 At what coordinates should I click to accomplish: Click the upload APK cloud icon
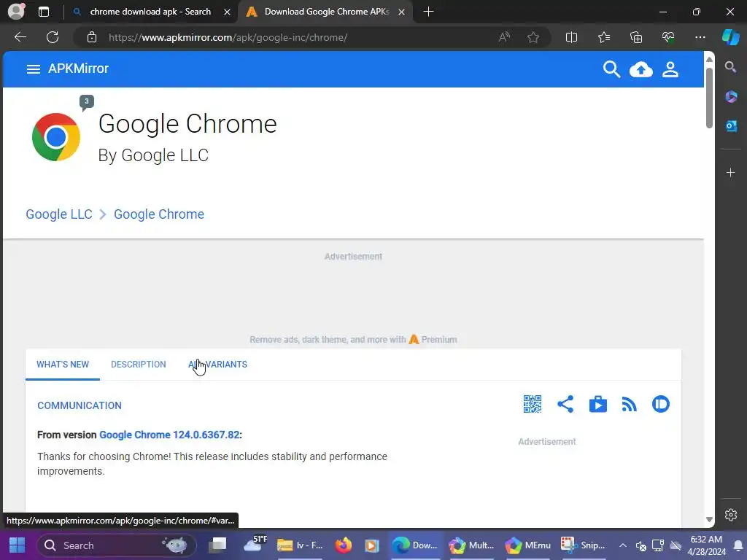tap(640, 69)
